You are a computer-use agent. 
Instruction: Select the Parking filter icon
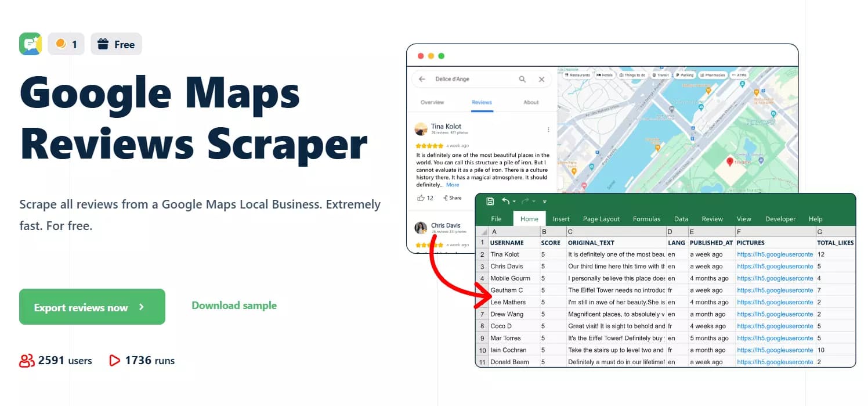(677, 74)
